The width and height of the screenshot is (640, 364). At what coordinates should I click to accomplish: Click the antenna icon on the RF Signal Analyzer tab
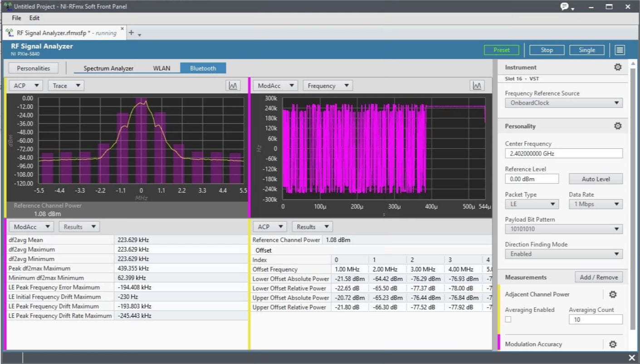coord(10,32)
